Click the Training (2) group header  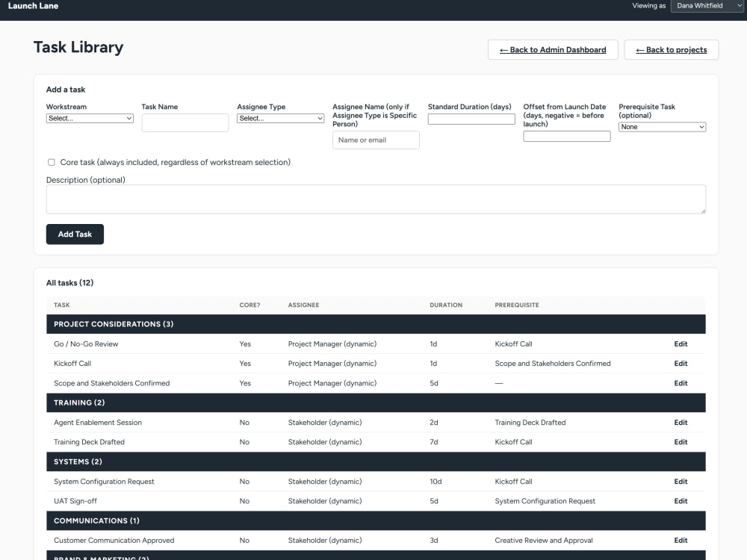pyautogui.click(x=376, y=403)
